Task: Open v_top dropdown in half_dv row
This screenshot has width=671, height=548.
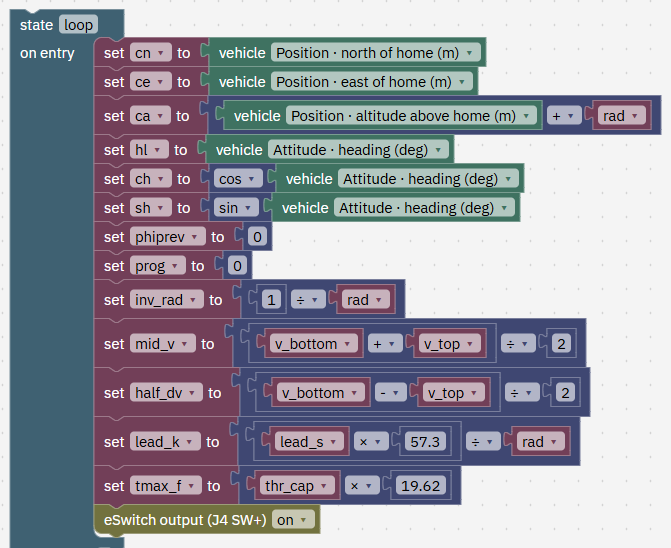Action: [x=454, y=393]
